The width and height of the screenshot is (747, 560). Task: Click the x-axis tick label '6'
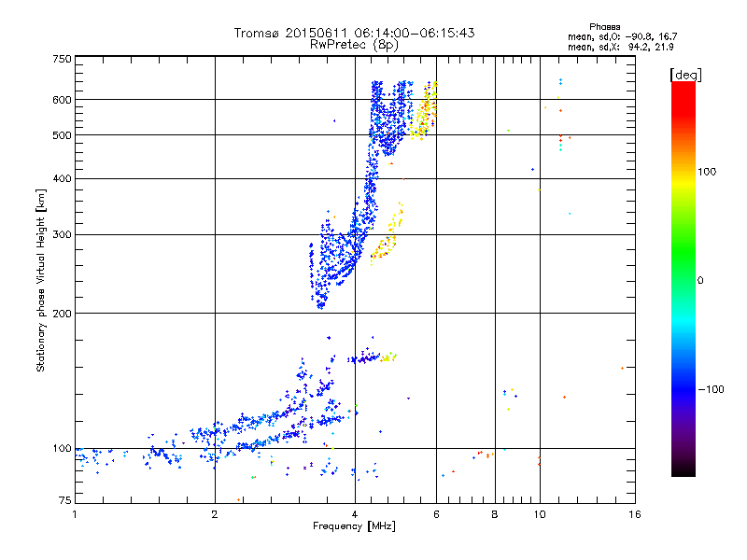tap(436, 514)
